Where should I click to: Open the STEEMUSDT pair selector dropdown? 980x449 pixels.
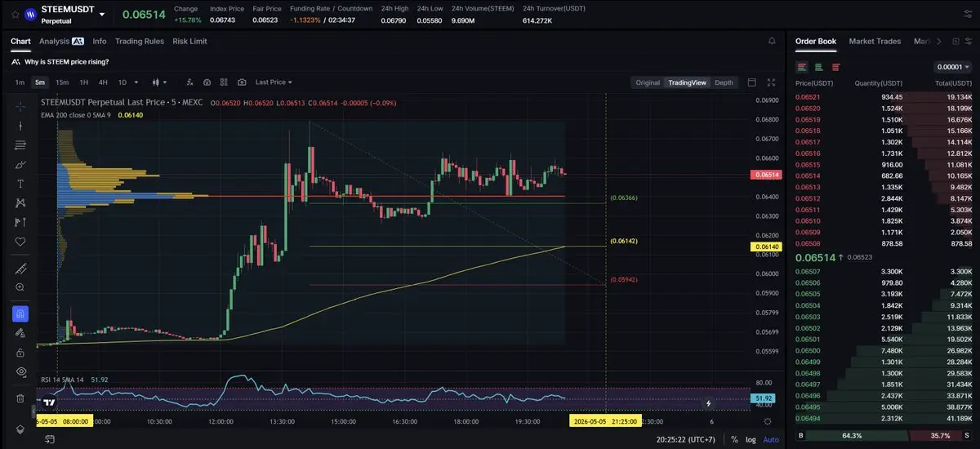point(101,14)
